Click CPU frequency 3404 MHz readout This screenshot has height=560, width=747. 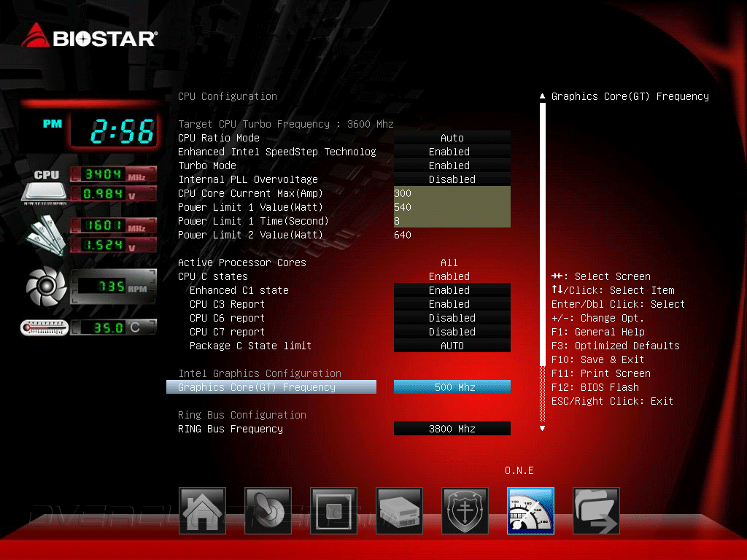click(113, 174)
